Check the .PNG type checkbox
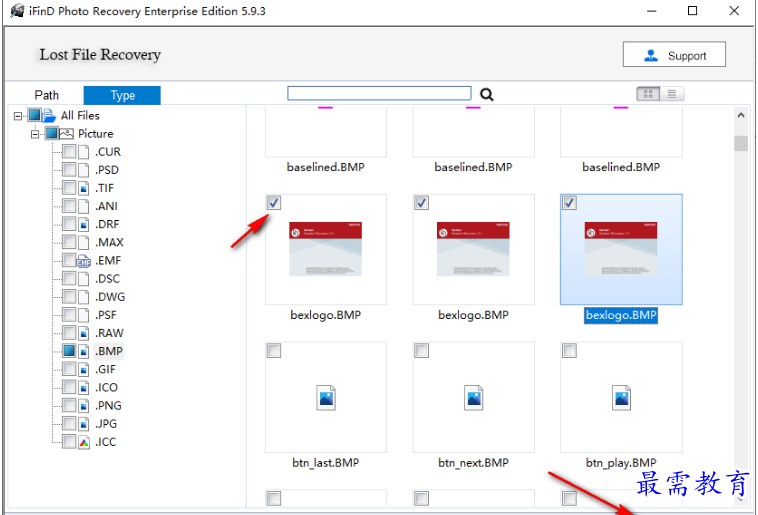Viewport: 758px width, 515px height. pyautogui.click(x=69, y=405)
